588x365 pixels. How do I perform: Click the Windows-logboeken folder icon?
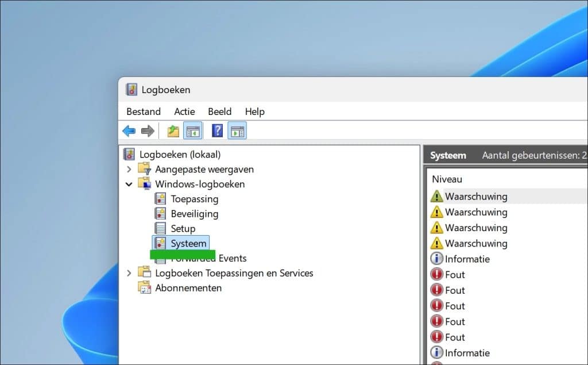click(x=144, y=183)
